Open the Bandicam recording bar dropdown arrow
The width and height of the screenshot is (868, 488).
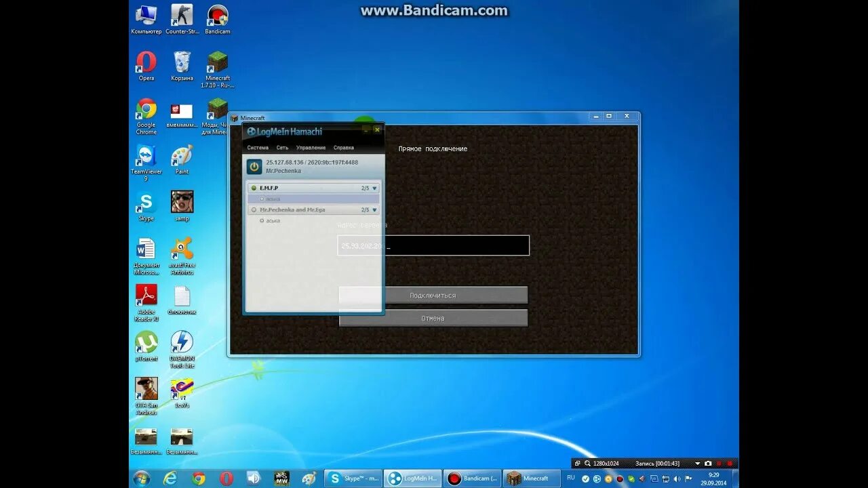click(x=697, y=464)
